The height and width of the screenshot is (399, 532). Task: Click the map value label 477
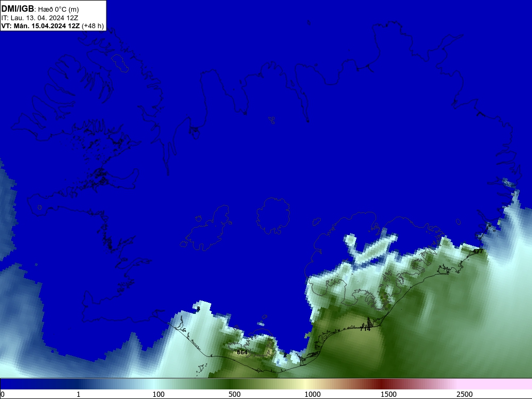pos(478,252)
